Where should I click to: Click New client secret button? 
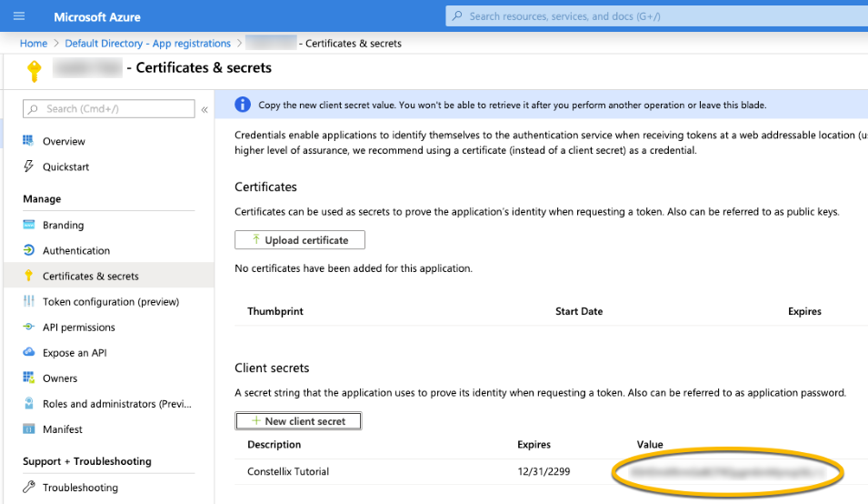298,421
